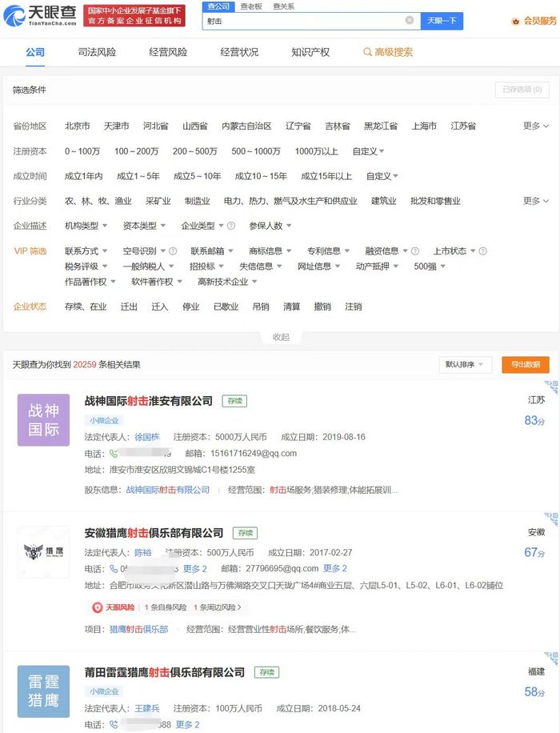Filter by 成立1年内
This screenshot has width=560, height=733.
[84, 176]
